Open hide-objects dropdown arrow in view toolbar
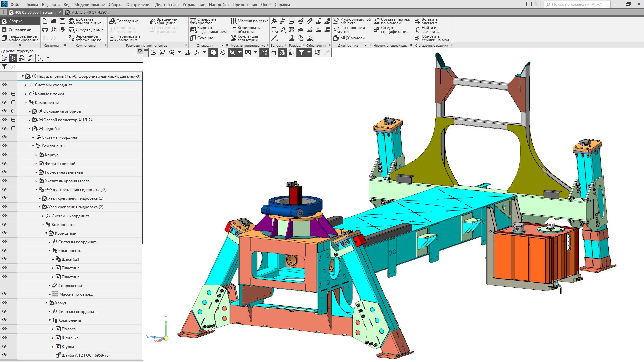644x362 pixels. [239, 52]
